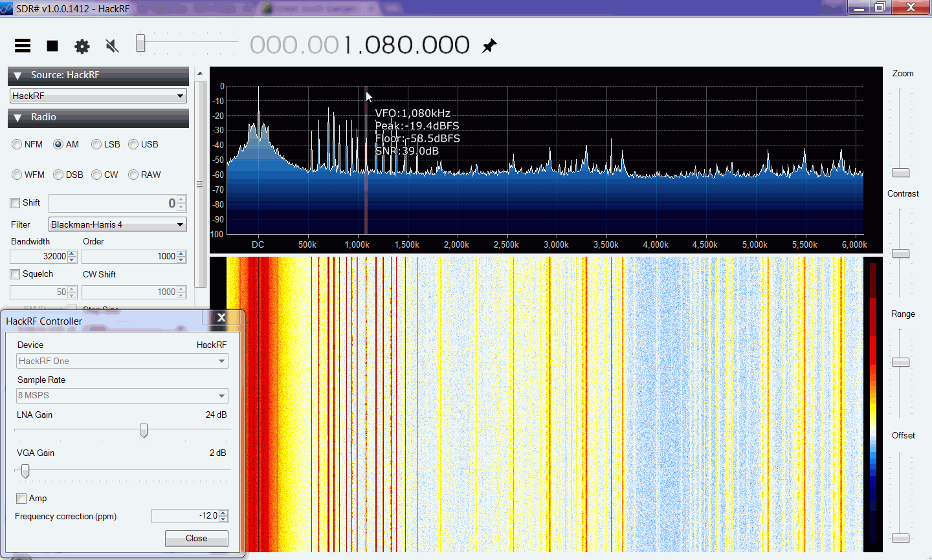The image size is (932, 560).
Task: Select WFM demodulation mode
Action: coord(17,175)
